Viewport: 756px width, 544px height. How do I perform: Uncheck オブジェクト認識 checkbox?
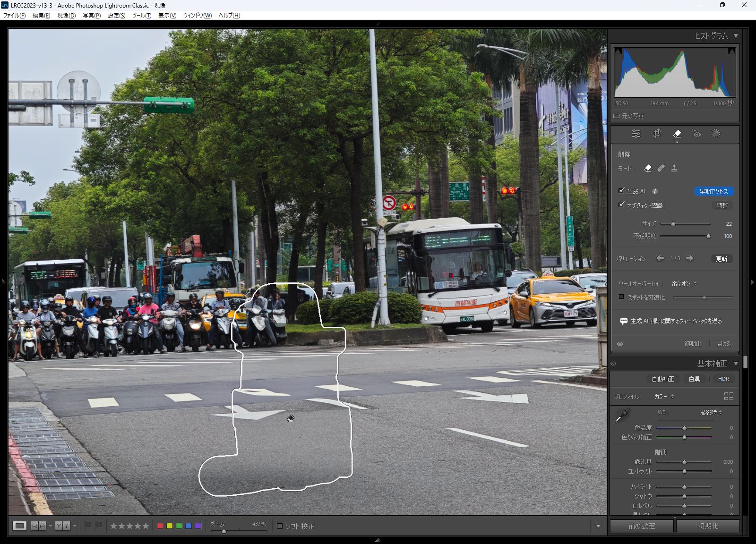point(621,205)
